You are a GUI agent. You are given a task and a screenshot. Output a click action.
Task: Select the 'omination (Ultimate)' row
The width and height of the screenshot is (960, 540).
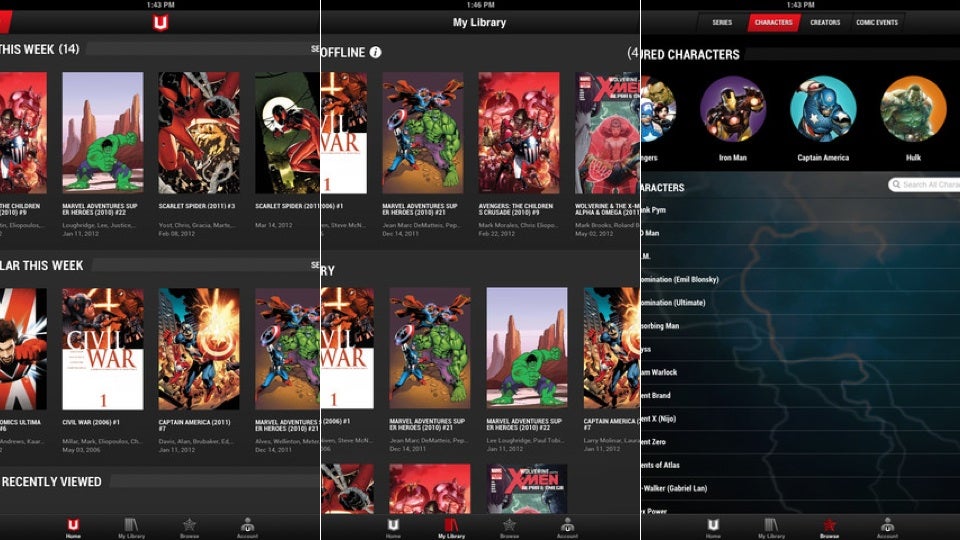pyautogui.click(x=800, y=303)
